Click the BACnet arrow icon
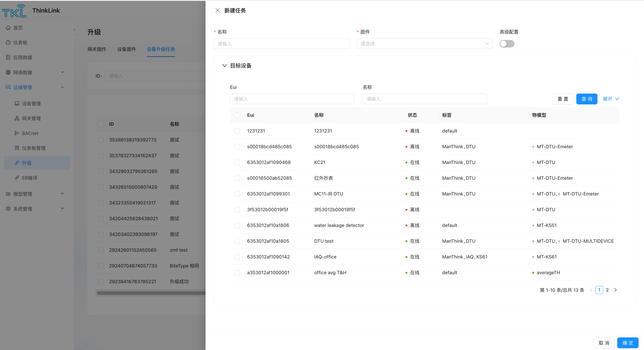Screen dimensions: 644x350 point(17,133)
